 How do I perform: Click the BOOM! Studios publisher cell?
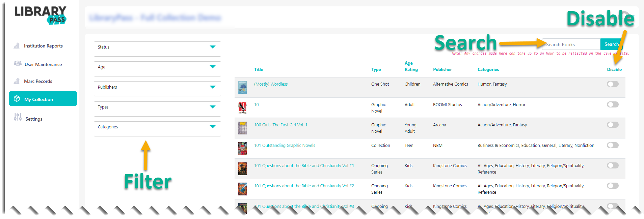pos(448,105)
